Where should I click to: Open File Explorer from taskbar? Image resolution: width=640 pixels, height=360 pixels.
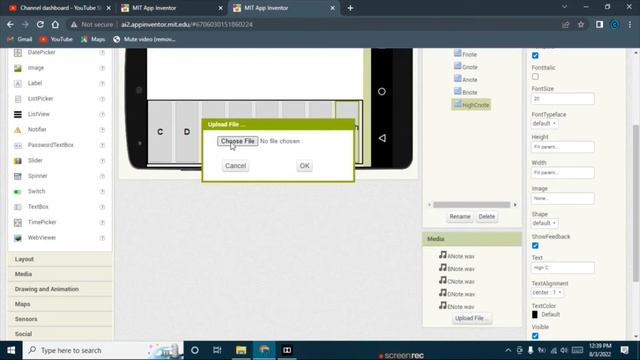point(241,350)
